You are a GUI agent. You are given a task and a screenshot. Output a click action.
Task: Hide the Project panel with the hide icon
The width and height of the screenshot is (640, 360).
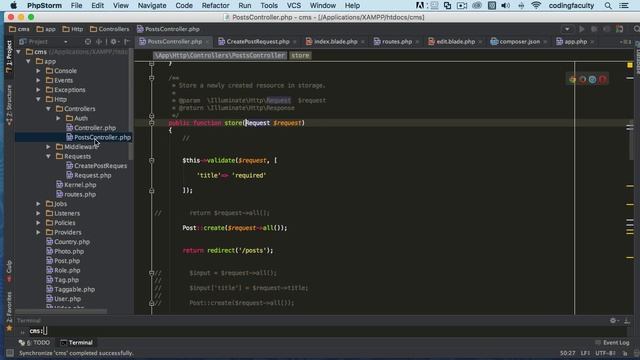pos(127,42)
